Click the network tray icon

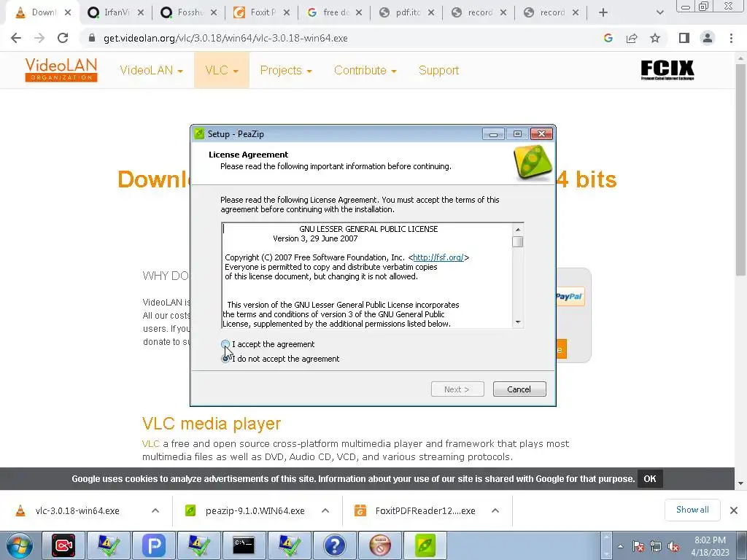coord(656,546)
